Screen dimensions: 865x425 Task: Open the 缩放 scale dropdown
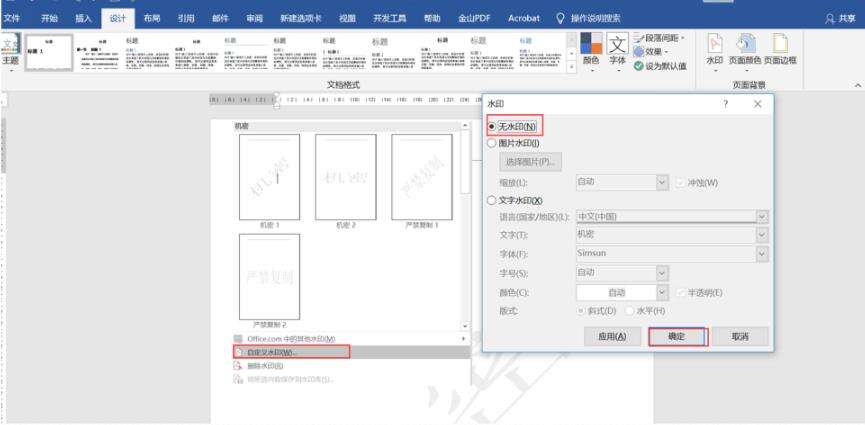click(x=662, y=182)
